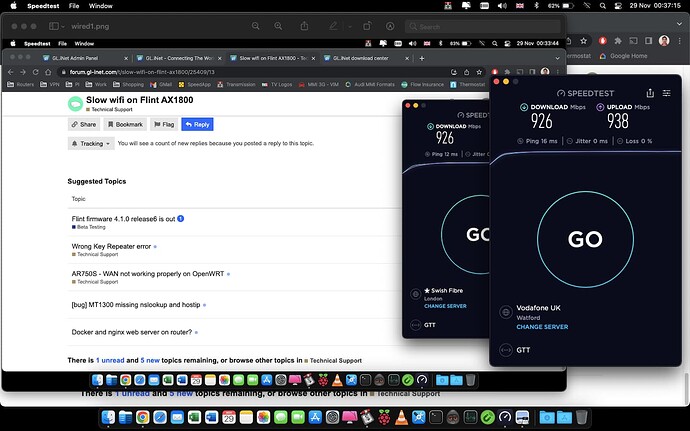Open VLC cone from the bottommost Dock

(x=401, y=417)
